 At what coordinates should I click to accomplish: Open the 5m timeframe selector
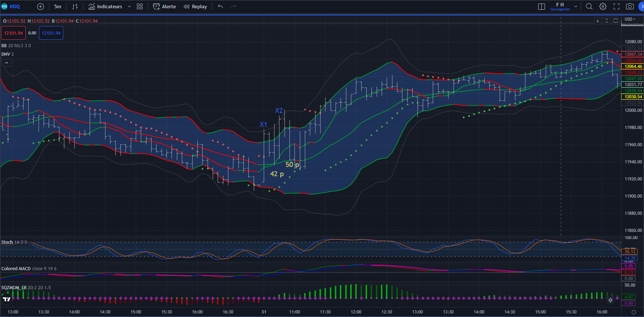[58, 6]
